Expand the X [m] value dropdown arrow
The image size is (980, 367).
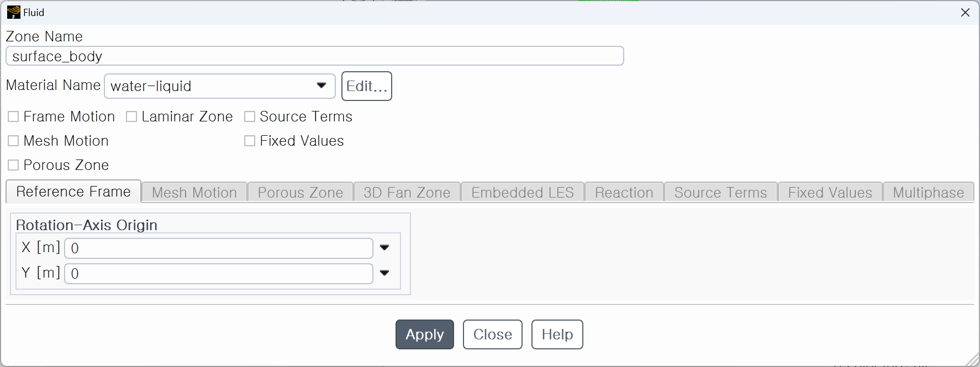click(x=384, y=248)
